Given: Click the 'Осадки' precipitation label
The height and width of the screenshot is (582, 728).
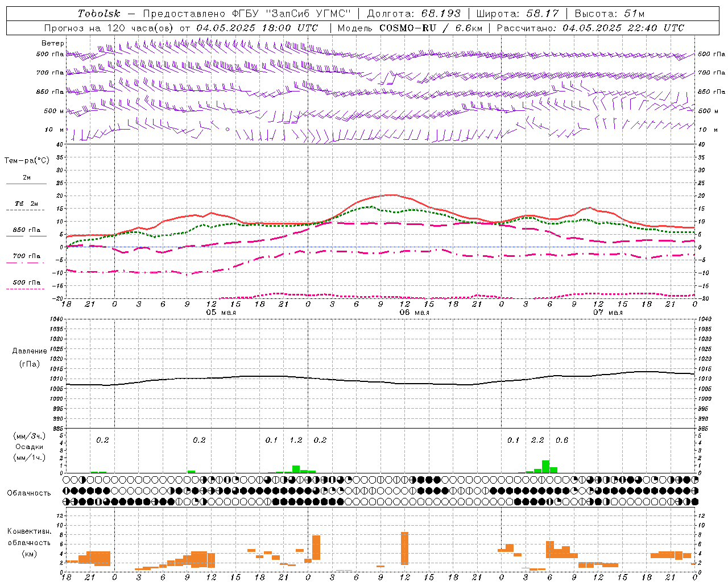Looking at the screenshot, I should pyautogui.click(x=30, y=447).
